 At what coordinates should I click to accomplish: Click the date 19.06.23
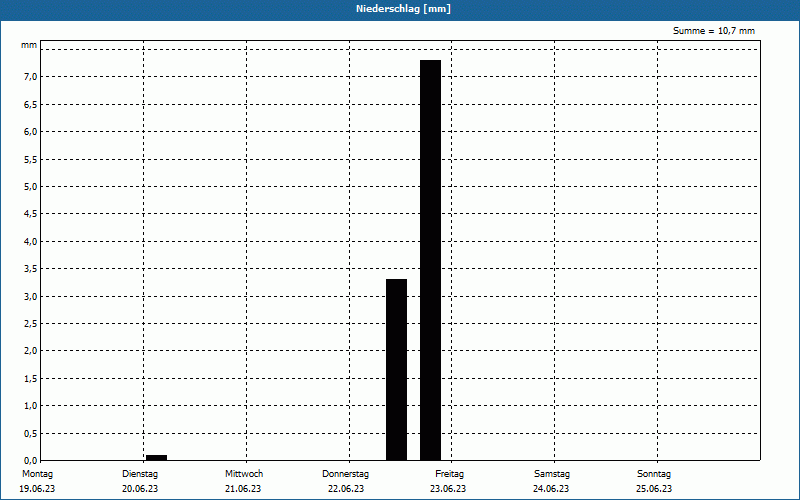(x=37, y=489)
